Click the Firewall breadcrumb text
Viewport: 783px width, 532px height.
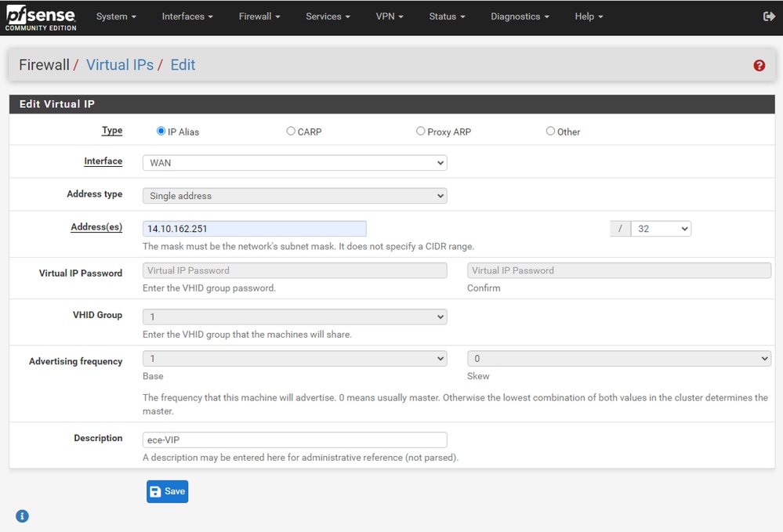click(x=44, y=65)
